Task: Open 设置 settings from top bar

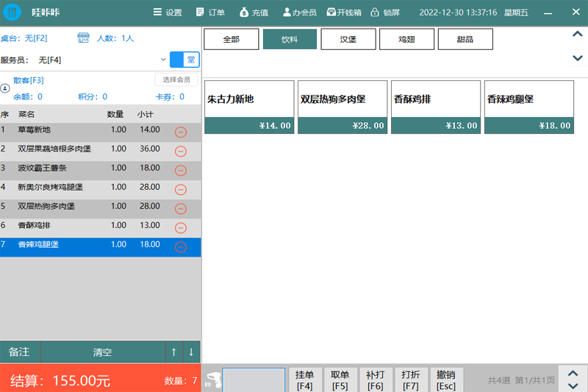Action: click(x=167, y=13)
